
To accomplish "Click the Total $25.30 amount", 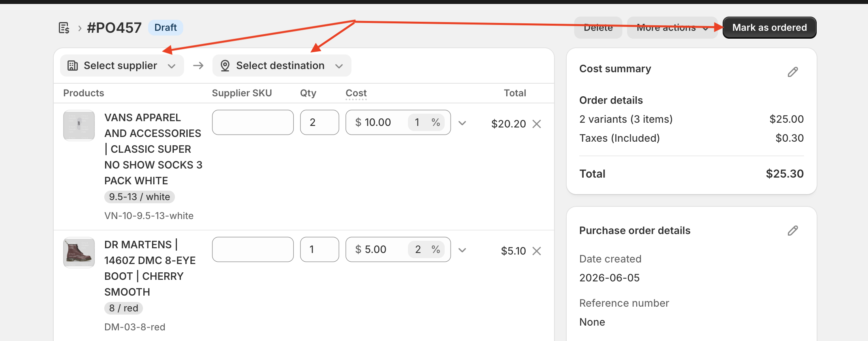I will coord(785,174).
